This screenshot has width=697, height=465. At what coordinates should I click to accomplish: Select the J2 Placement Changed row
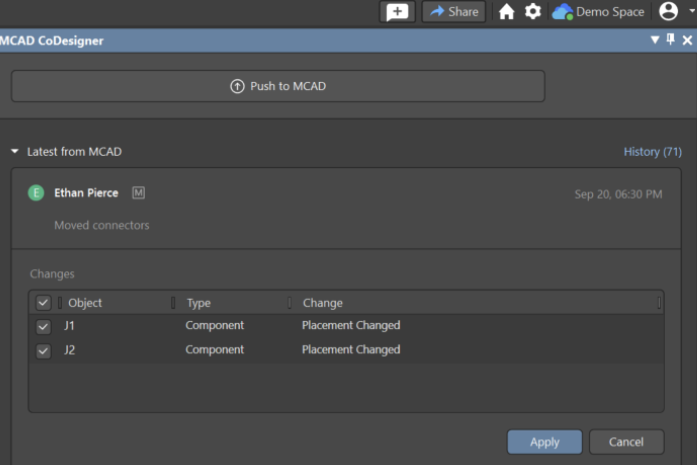coord(350,350)
